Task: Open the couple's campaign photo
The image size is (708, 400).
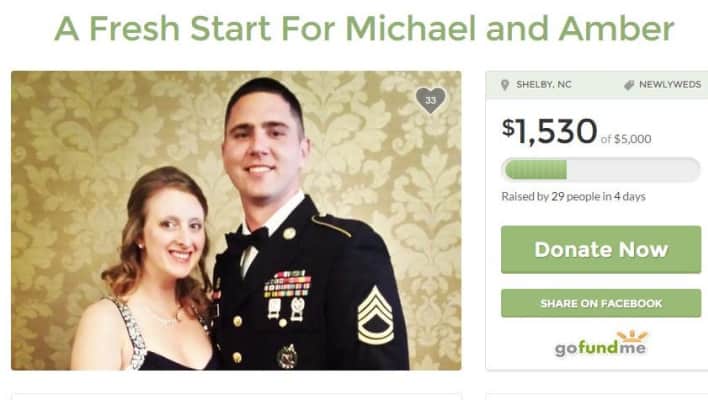Action: [x=236, y=220]
